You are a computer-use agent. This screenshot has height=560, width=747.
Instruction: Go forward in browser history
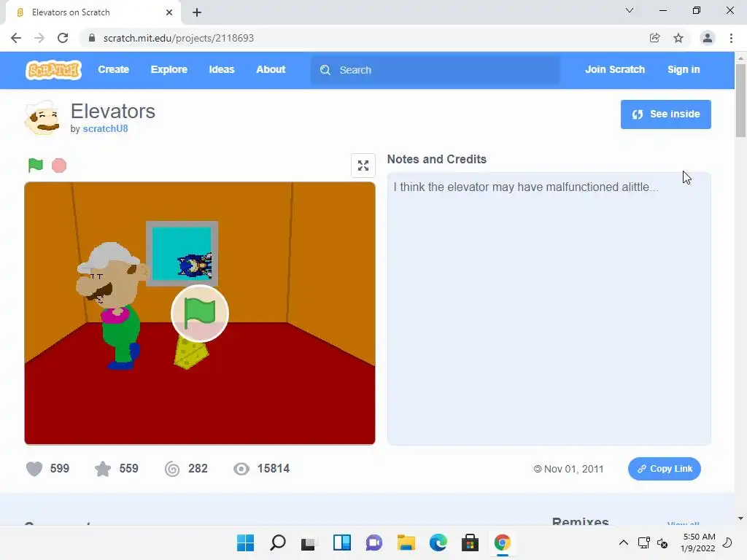click(x=39, y=38)
